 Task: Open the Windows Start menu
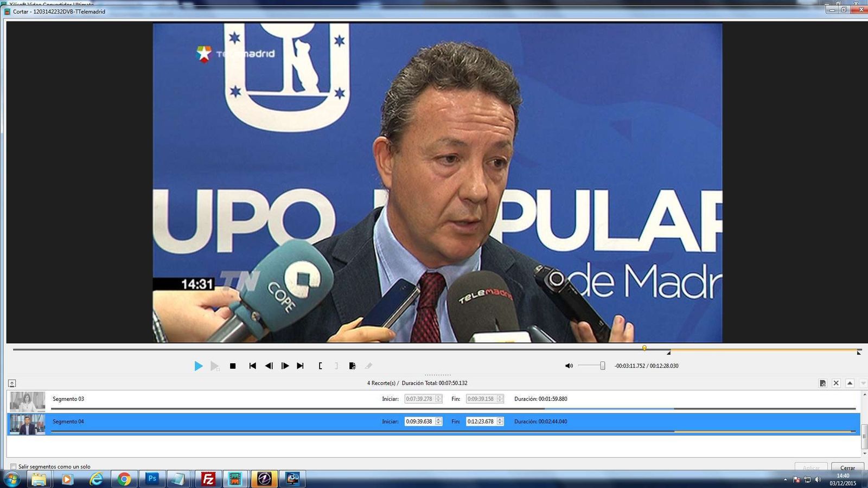11,479
